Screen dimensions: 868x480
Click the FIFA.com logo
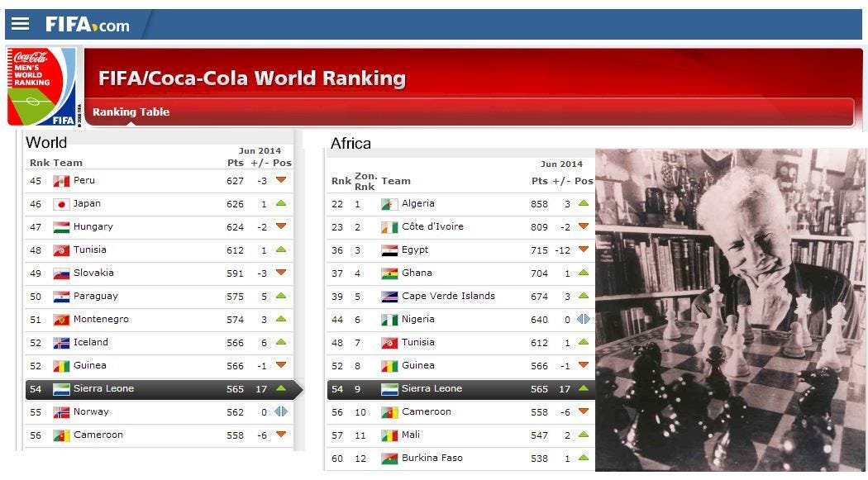click(x=88, y=24)
